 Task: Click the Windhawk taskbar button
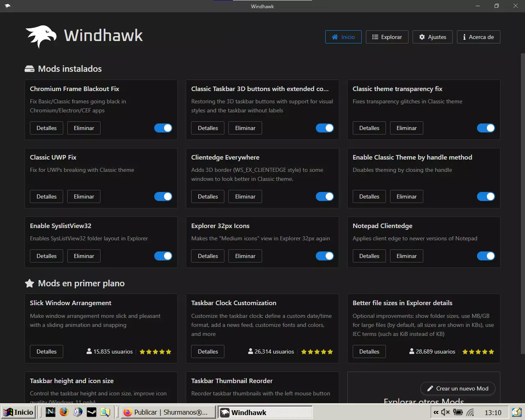265,412
